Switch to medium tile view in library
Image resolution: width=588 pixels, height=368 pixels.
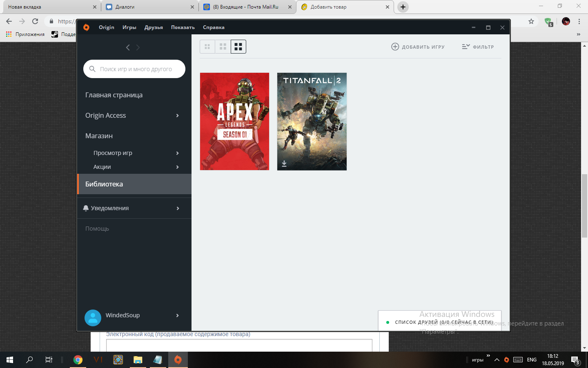tap(223, 47)
